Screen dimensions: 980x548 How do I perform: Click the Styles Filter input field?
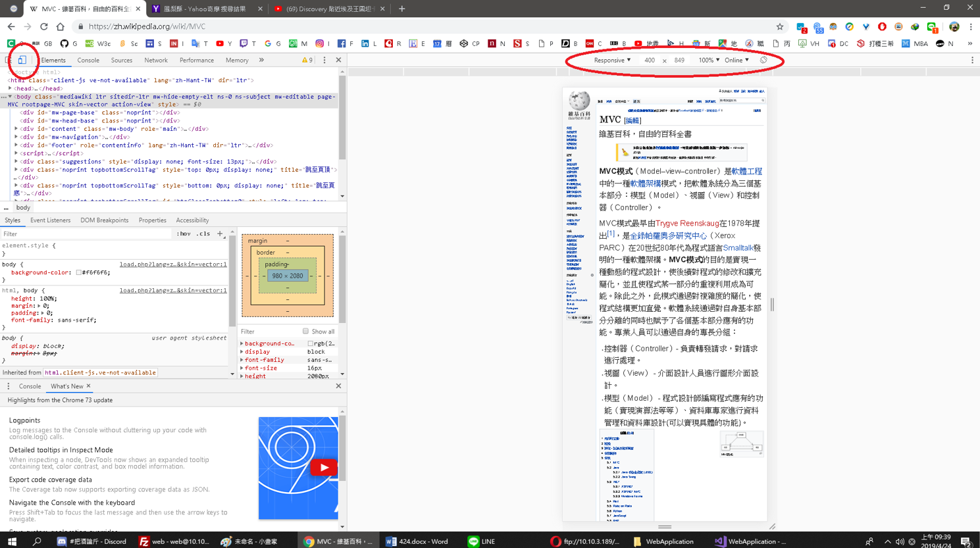[x=87, y=234]
